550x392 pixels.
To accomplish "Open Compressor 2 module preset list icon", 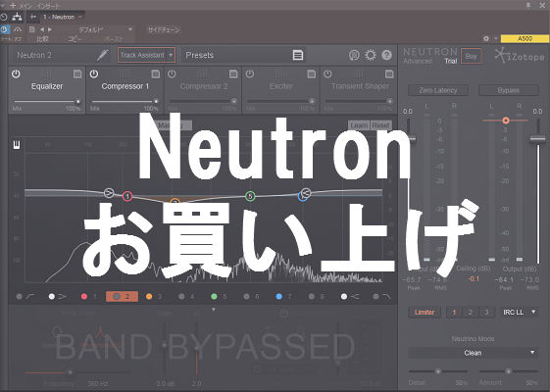I will click(x=233, y=73).
